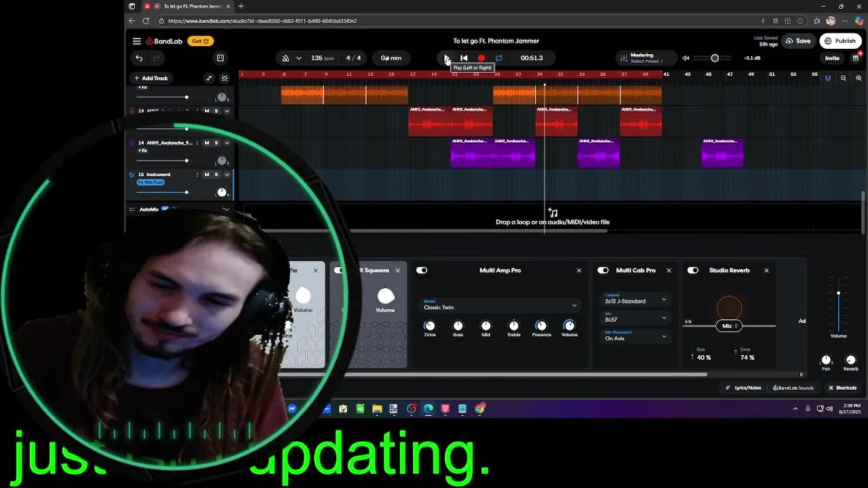Solo track 15 Instrument
The height and width of the screenshot is (488, 868).
(x=216, y=175)
